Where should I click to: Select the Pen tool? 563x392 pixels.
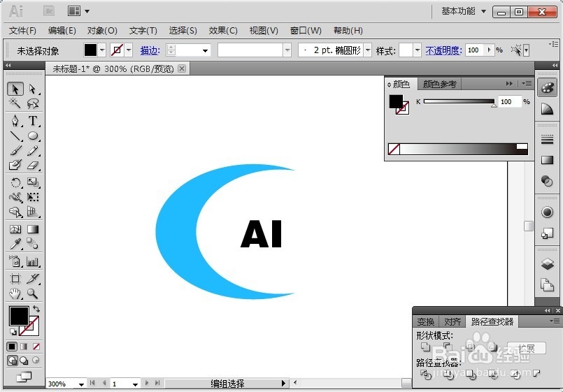pos(15,120)
